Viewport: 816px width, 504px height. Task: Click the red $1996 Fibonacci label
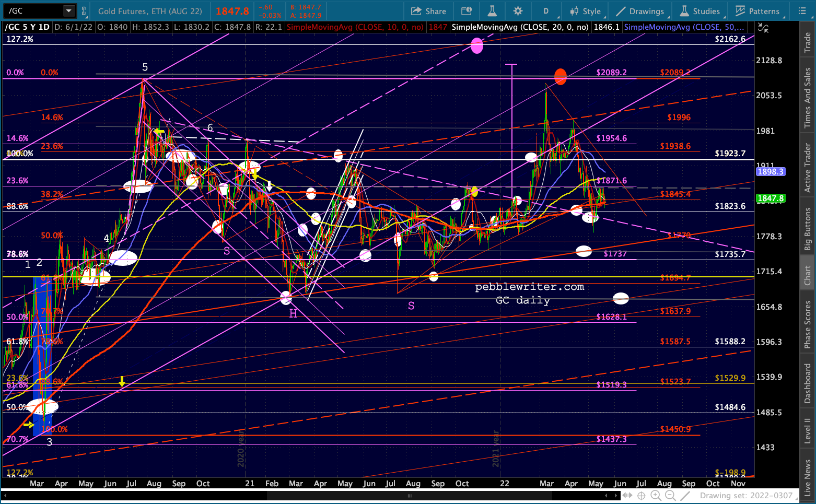coord(679,118)
